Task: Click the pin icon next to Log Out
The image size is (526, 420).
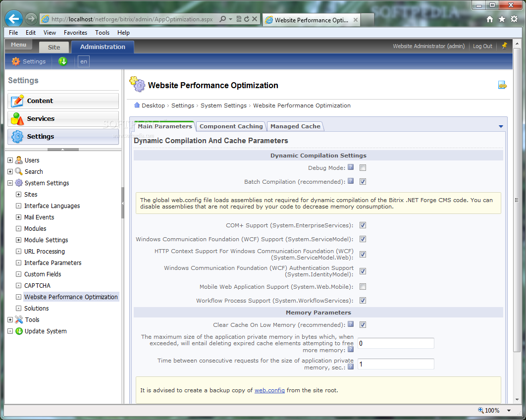Action: 504,46
